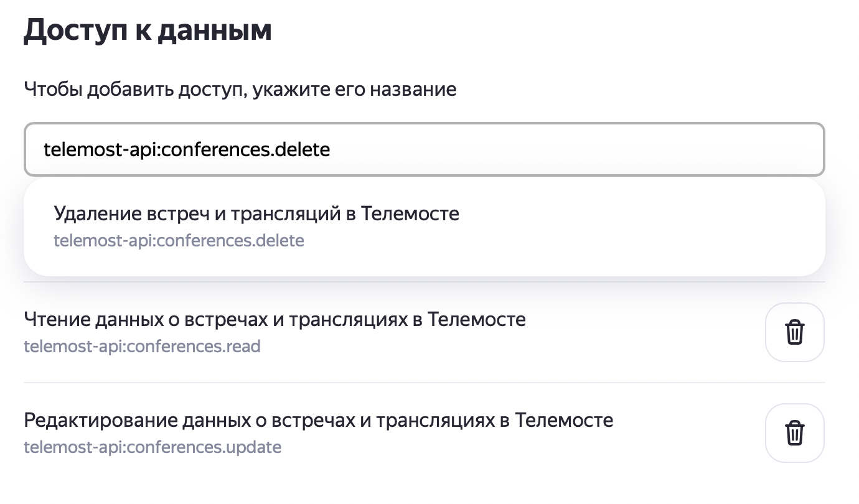The height and width of the screenshot is (504, 859).
Task: Click the telemost-api:conferences.read scope identifier
Action: 142,346
